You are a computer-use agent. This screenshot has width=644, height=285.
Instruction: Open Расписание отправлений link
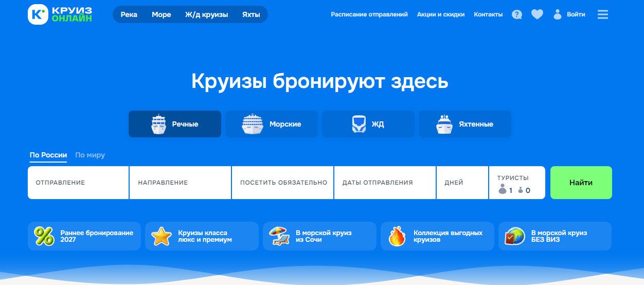point(369,14)
